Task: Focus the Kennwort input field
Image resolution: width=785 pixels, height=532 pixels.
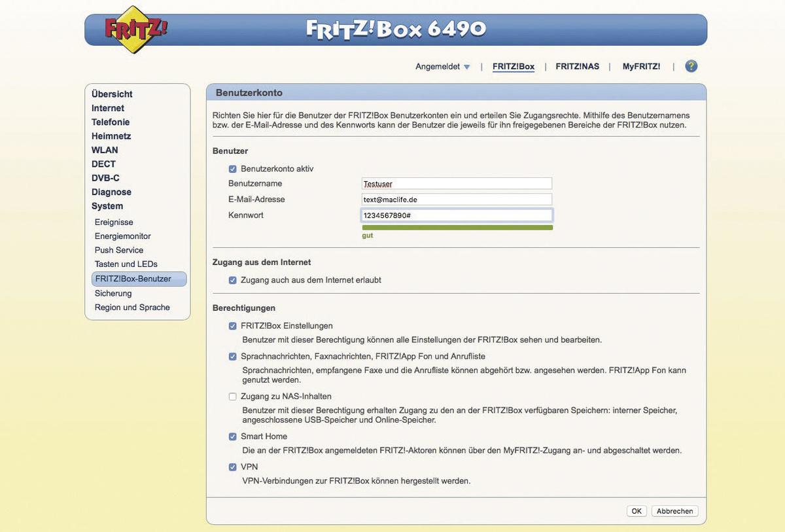Action: tap(457, 215)
